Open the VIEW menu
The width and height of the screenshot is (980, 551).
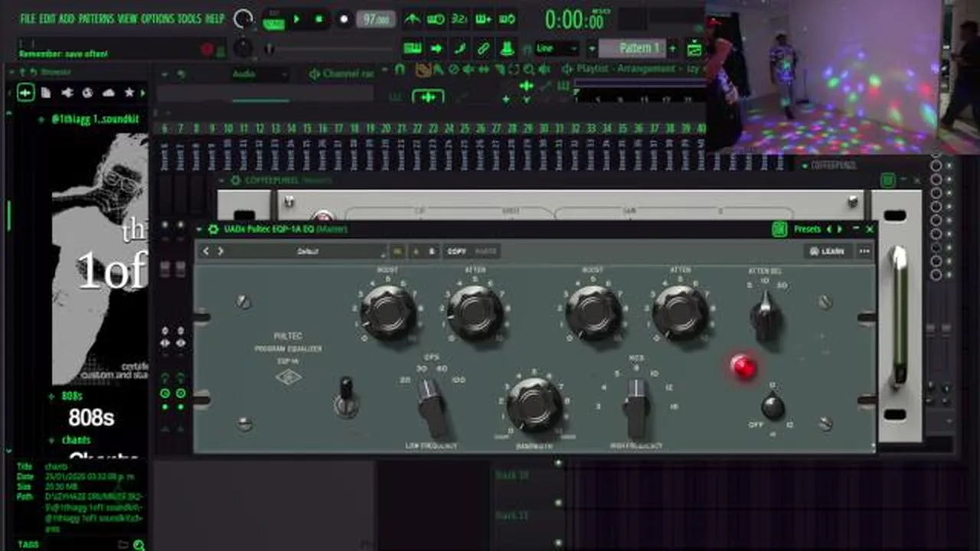[x=128, y=18]
